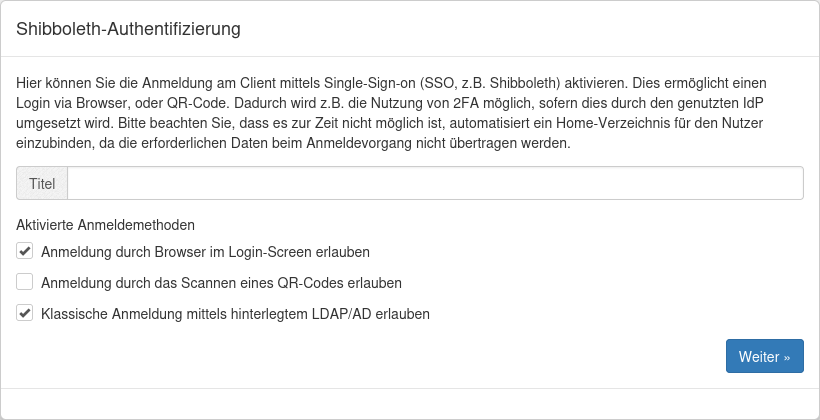Click label 'Anmeldung durch das Scannen eines QR-Codes erlauben'
This screenshot has height=420, width=820.
point(221,282)
